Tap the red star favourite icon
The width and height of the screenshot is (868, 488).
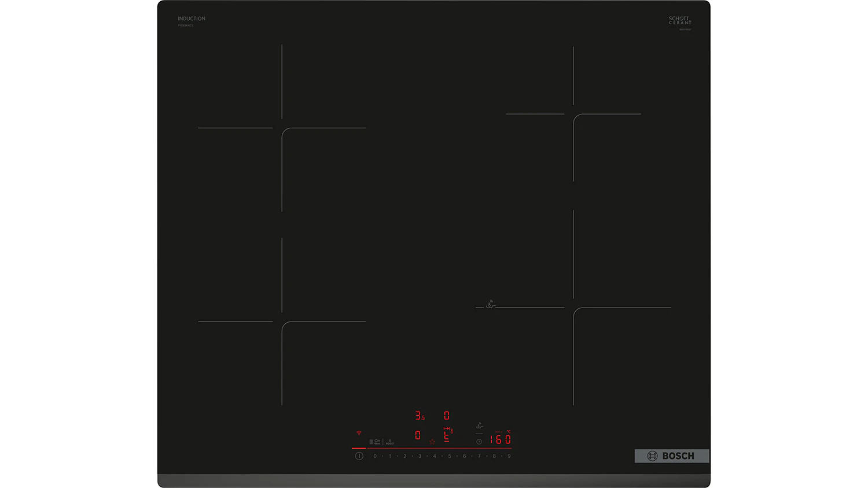tap(432, 442)
